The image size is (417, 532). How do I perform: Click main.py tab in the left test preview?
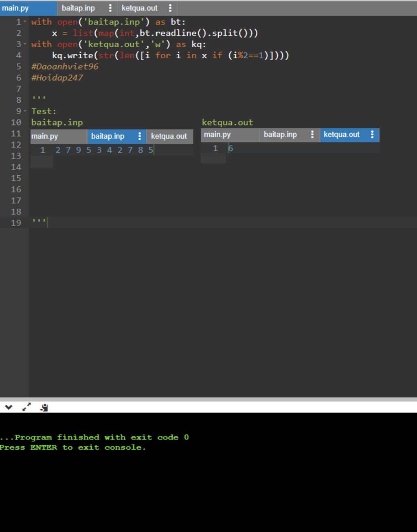[58, 136]
